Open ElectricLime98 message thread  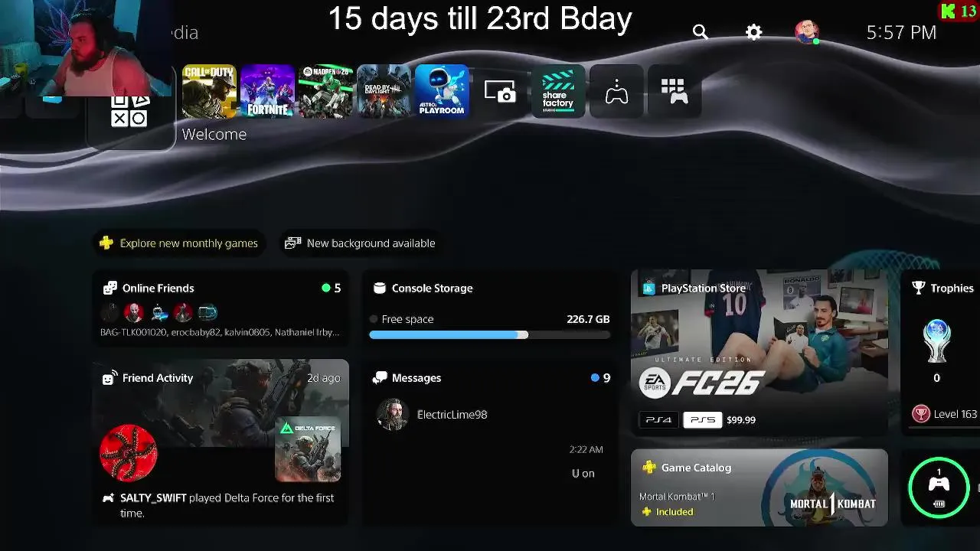click(x=489, y=443)
